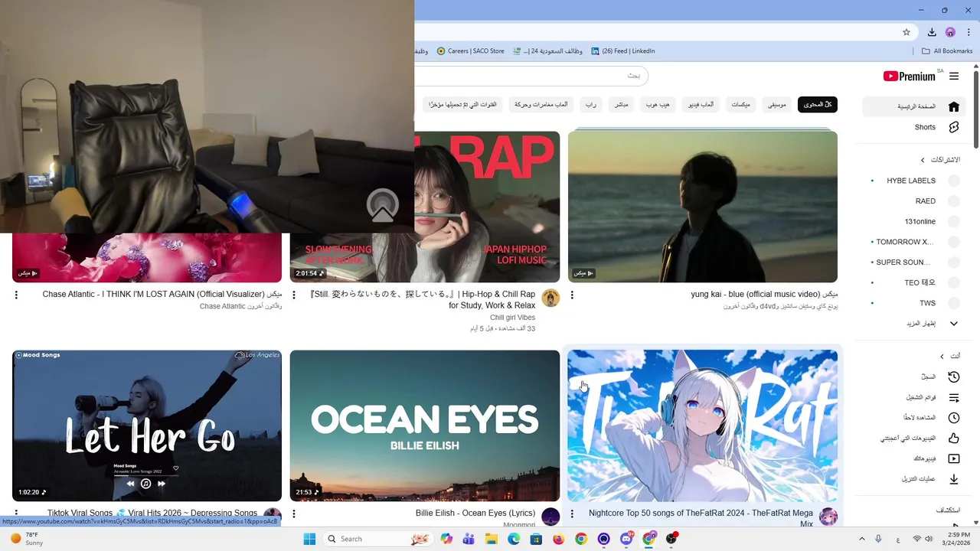Open the weather widget showing 78°F Sunny
The width and height of the screenshot is (980, 551).
coord(26,539)
